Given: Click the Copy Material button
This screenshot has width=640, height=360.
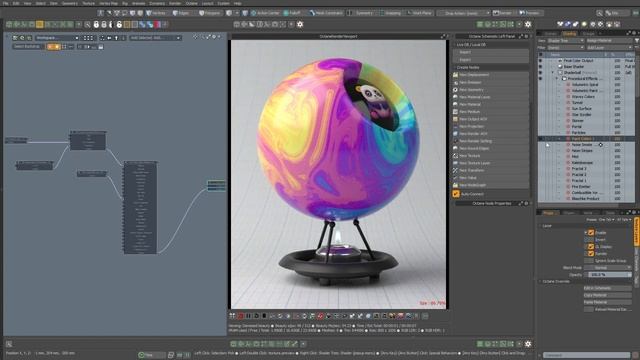Looking at the screenshot, I should tap(608, 295).
